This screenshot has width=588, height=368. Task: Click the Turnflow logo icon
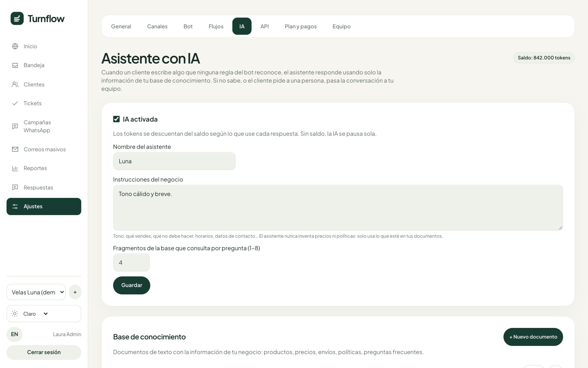17,19
